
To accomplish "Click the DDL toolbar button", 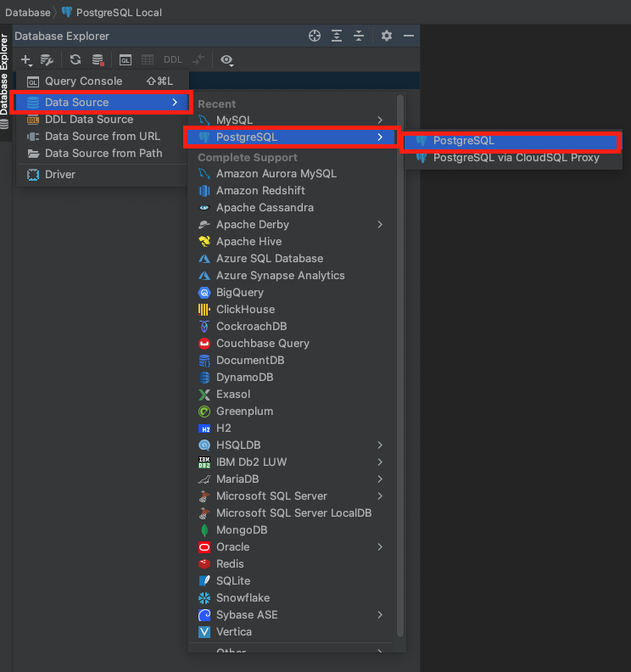I will [173, 60].
